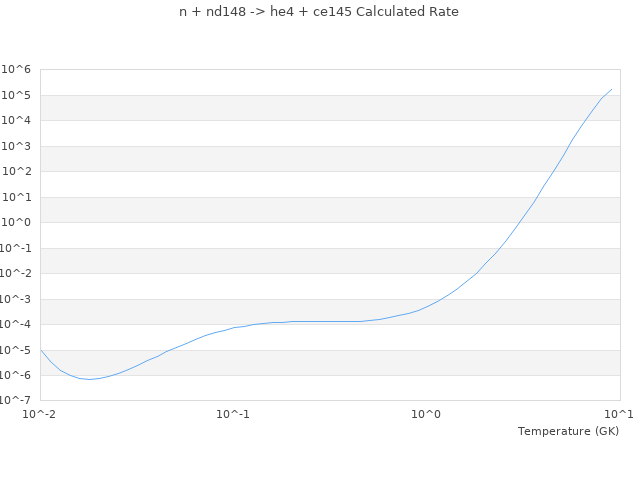Click the 10^-5 y-axis tick label
Screen dimensions: 640x480
[15, 350]
